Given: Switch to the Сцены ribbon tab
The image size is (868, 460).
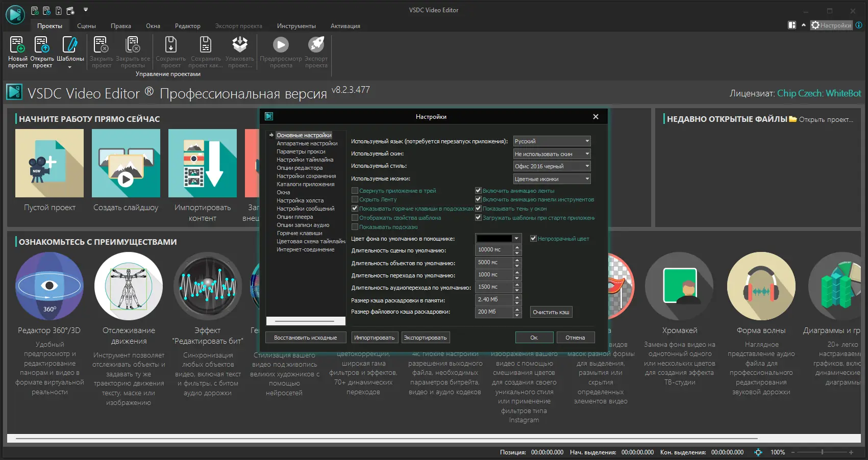Looking at the screenshot, I should coord(86,26).
